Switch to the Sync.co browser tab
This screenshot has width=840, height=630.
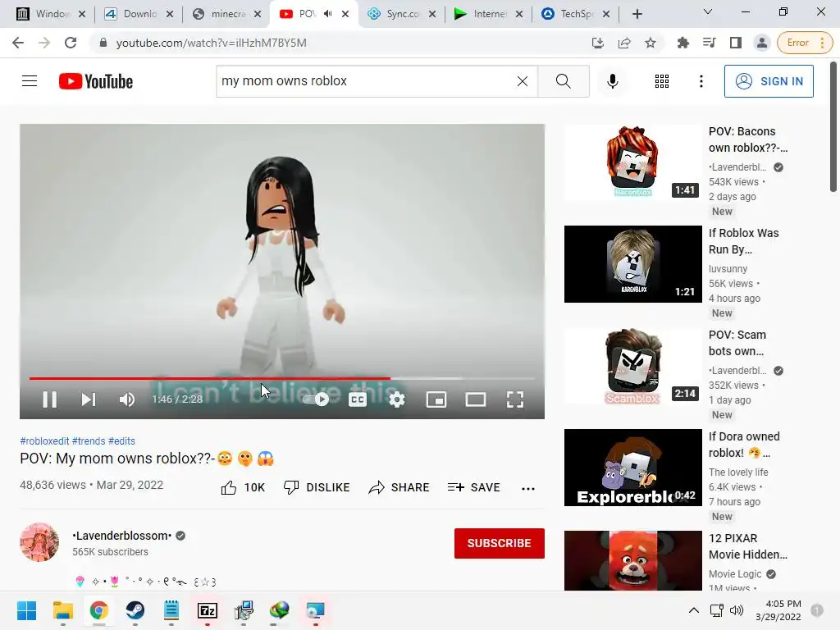click(402, 14)
